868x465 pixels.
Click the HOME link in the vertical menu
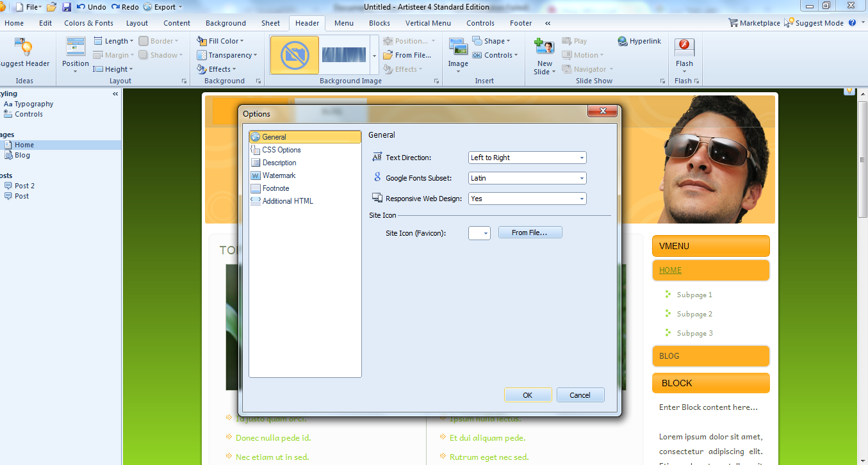pyautogui.click(x=670, y=270)
